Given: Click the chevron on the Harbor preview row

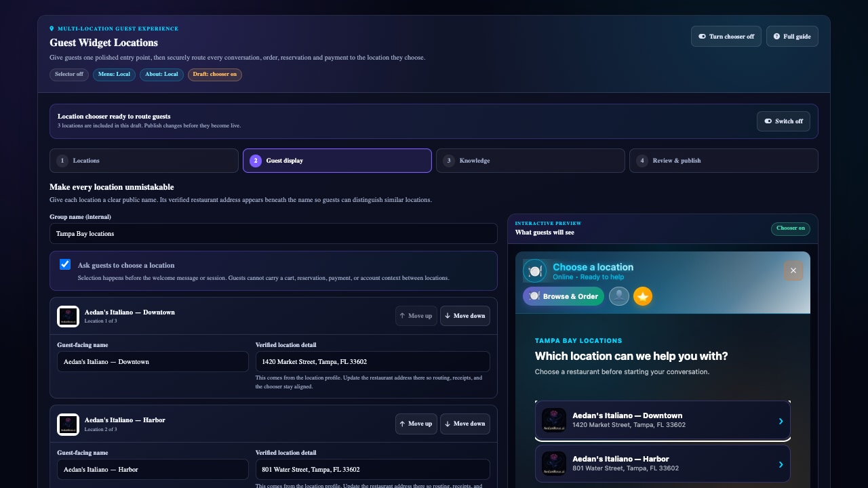Looking at the screenshot, I should (781, 464).
